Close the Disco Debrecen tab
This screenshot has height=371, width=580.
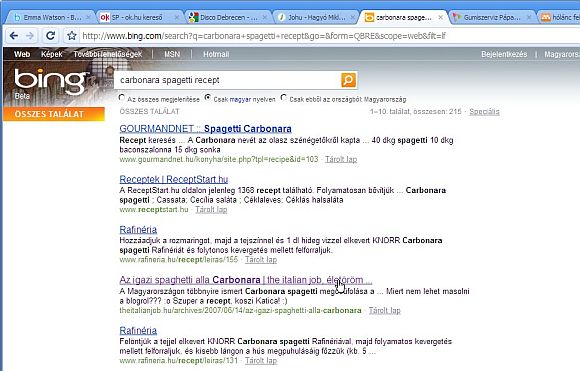click(x=264, y=17)
